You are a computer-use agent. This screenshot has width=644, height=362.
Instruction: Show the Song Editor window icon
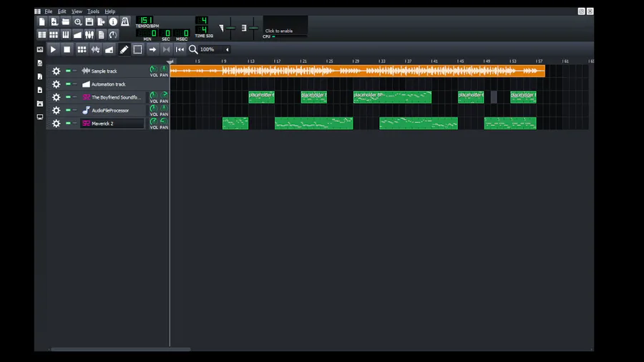[42, 35]
